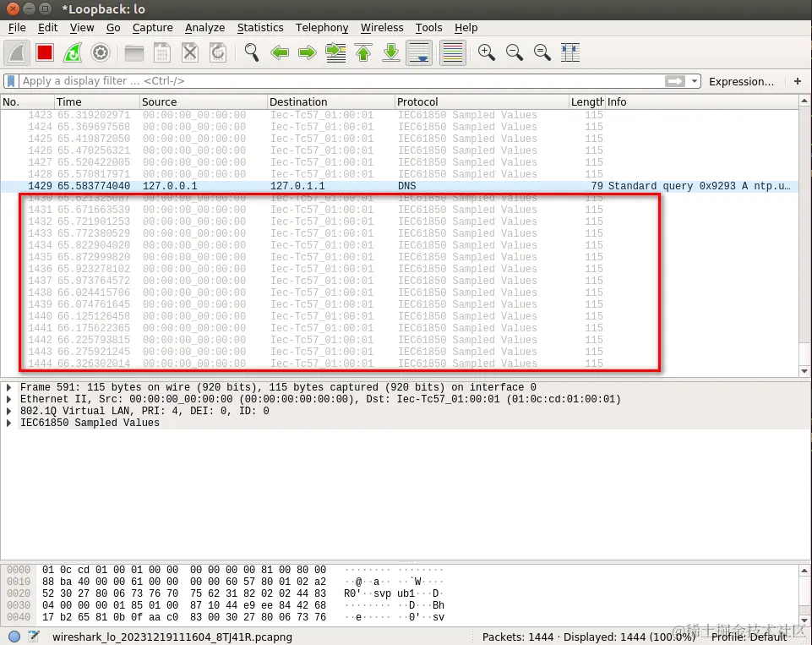Sort by Info column header
The image size is (812, 645).
click(x=701, y=102)
